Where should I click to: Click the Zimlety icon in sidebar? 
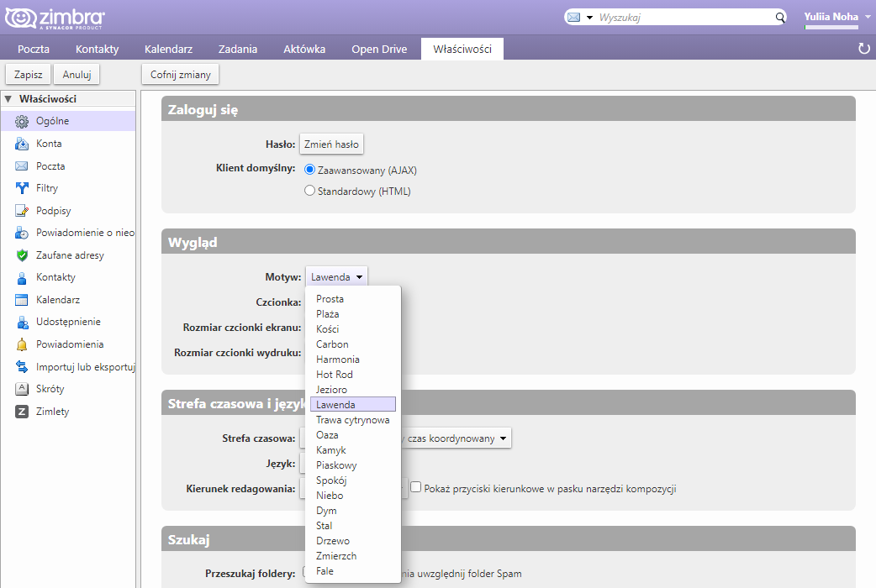point(22,412)
